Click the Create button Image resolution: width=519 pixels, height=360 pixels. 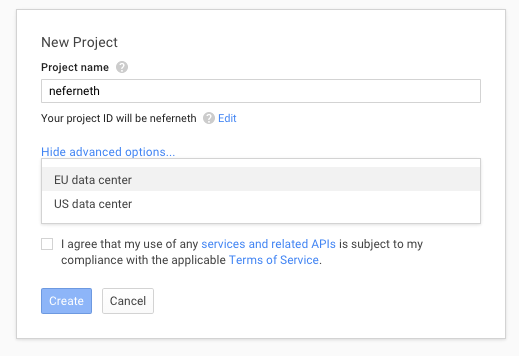[66, 301]
